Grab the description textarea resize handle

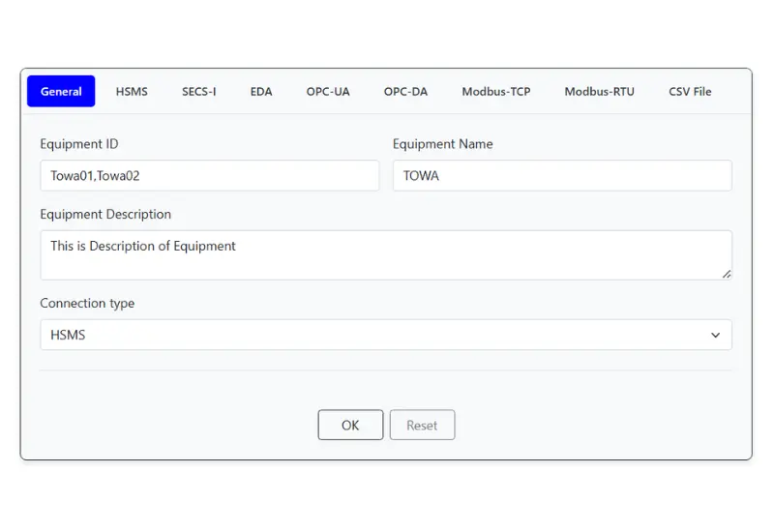pos(727,275)
